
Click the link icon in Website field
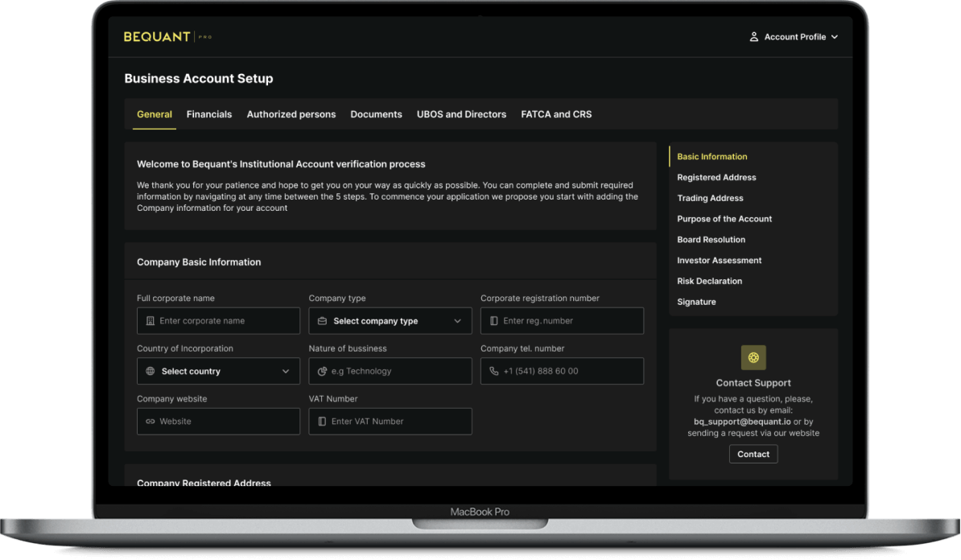151,422
